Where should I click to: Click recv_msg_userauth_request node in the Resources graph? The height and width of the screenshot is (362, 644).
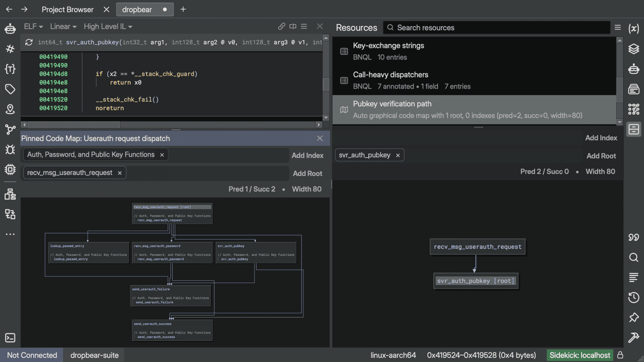point(477,247)
